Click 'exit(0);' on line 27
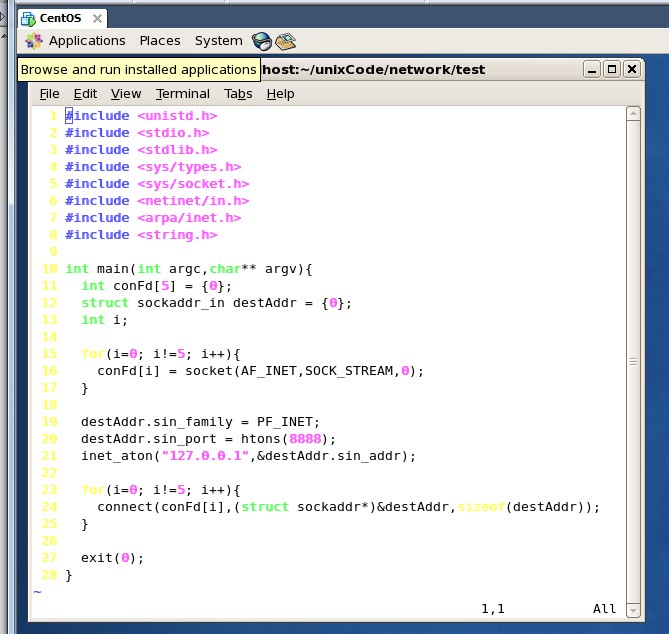Image resolution: width=669 pixels, height=634 pixels. click(x=113, y=558)
